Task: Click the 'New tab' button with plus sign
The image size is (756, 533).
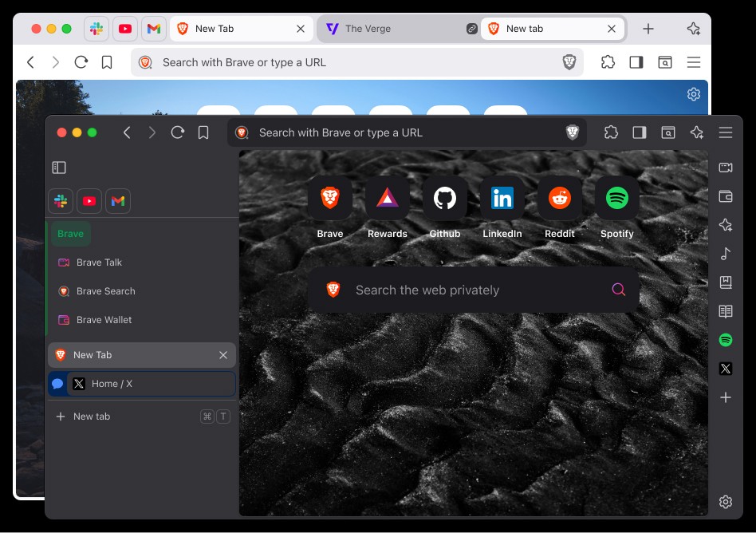Action: 142,417
